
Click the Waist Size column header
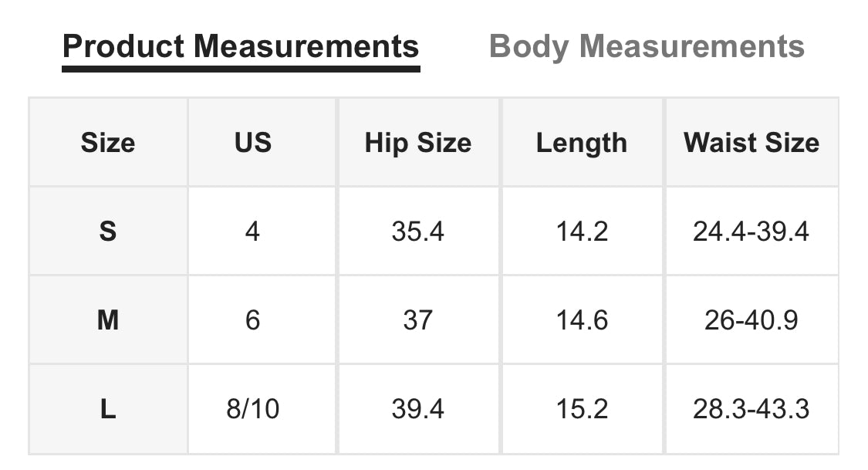pos(751,143)
